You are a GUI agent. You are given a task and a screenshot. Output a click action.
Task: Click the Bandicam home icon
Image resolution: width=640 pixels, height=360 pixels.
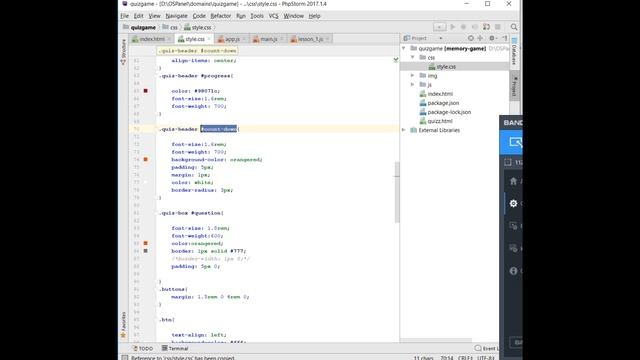(513, 181)
